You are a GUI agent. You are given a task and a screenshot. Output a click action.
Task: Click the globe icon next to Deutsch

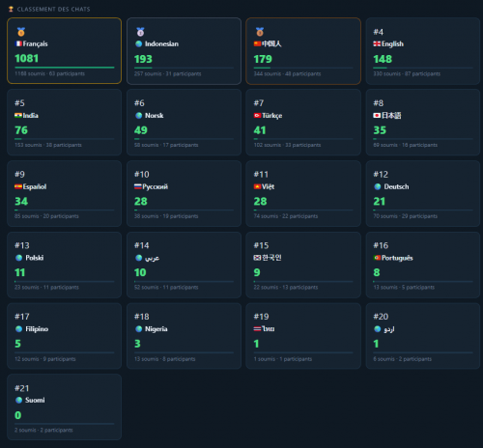coord(378,186)
